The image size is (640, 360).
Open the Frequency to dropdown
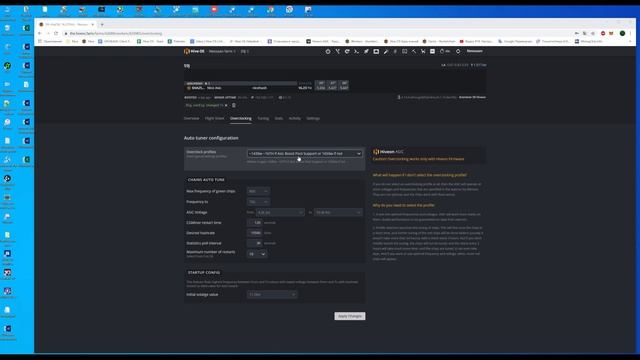(x=258, y=202)
